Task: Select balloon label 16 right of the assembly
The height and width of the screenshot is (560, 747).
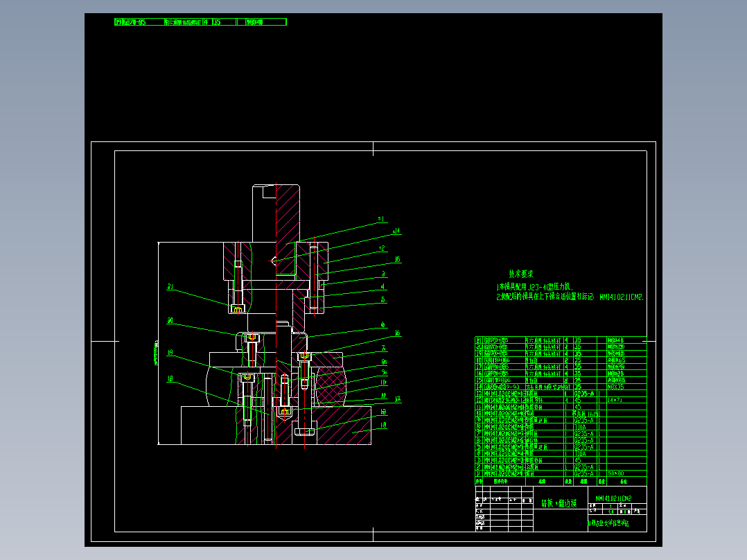Action: 397,333
